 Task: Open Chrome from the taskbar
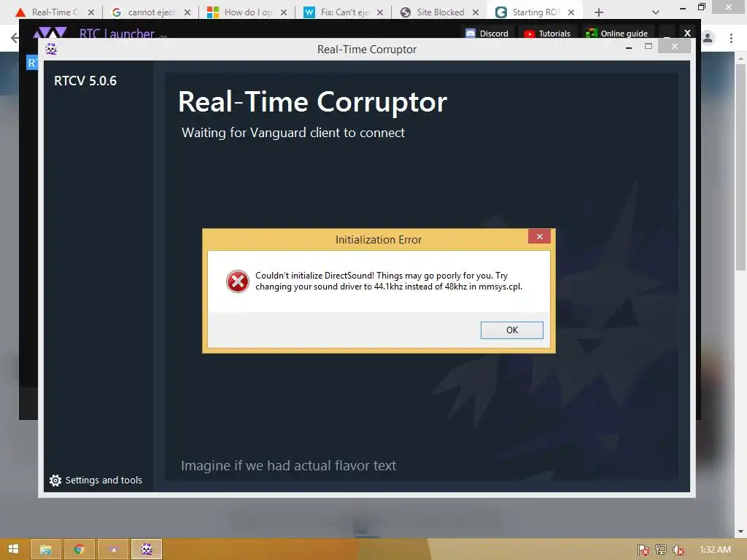point(79,550)
